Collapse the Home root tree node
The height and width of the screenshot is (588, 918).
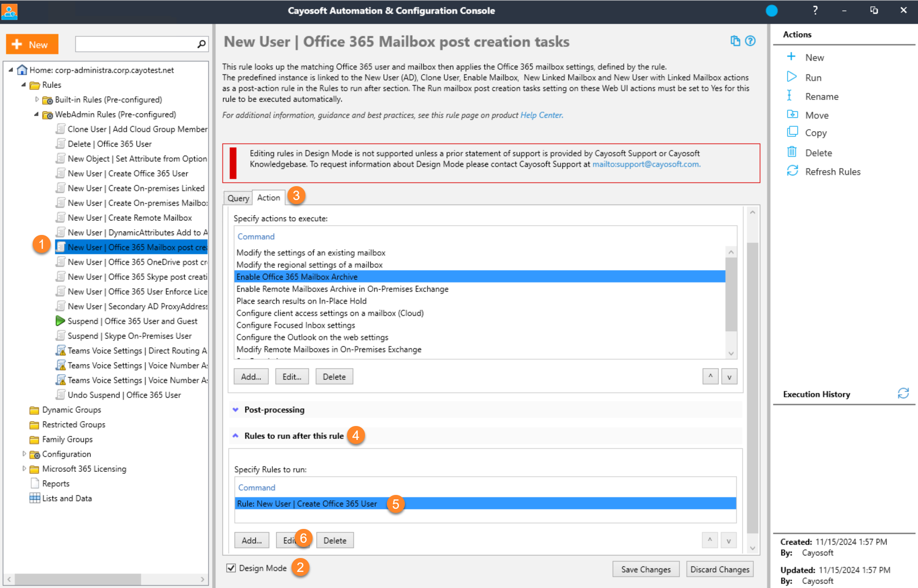[11, 70]
